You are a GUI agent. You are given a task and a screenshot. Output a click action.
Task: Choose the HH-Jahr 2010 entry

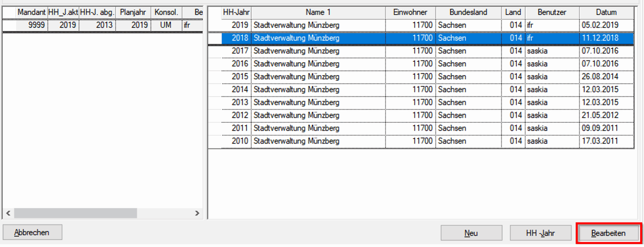(x=318, y=141)
